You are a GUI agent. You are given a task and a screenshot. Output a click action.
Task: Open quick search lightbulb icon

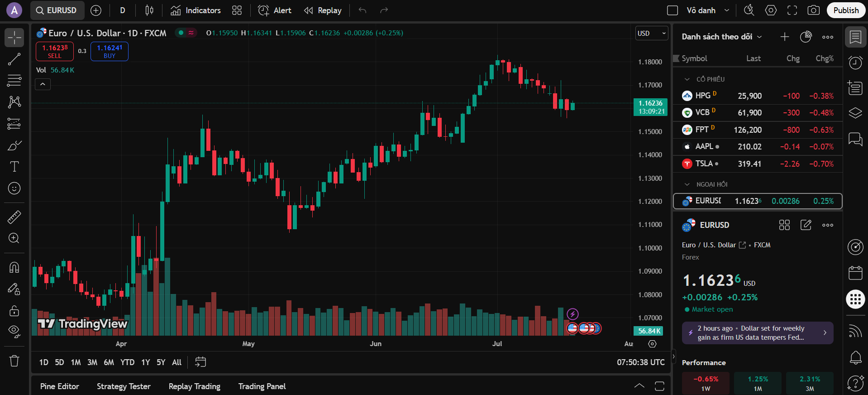point(749,10)
